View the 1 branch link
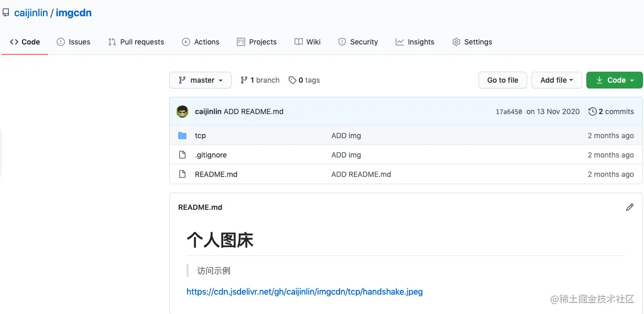Image resolution: width=644 pixels, height=314 pixels. point(260,80)
